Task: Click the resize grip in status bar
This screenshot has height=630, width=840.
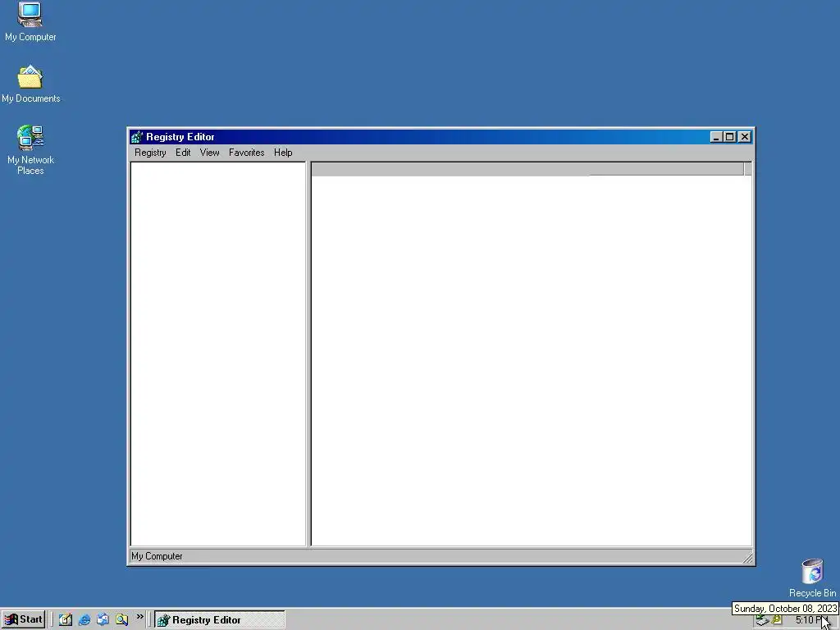Action: pyautogui.click(x=748, y=558)
